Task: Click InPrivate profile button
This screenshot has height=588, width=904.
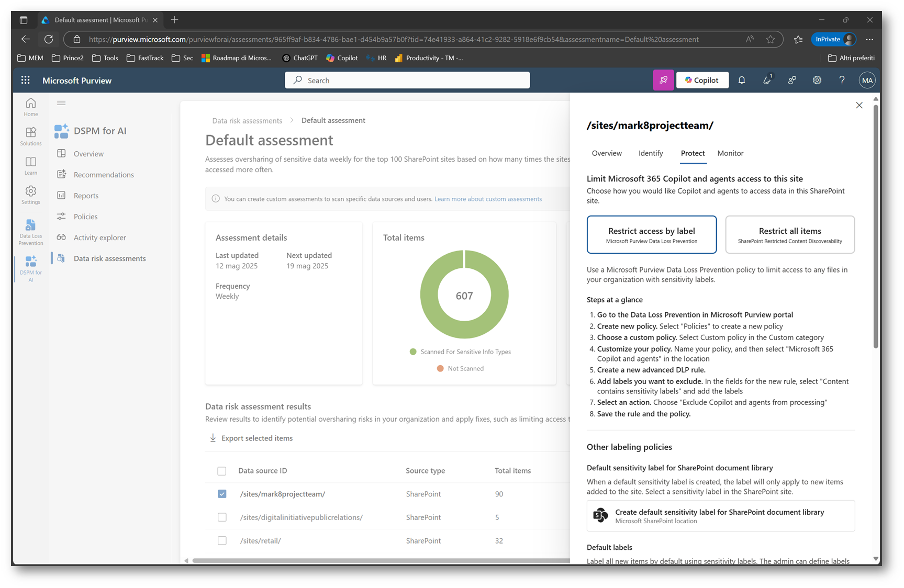Action: (834, 39)
